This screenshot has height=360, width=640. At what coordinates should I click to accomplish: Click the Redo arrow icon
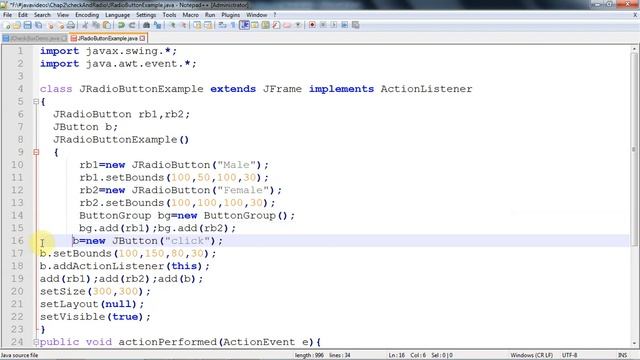(132, 25)
